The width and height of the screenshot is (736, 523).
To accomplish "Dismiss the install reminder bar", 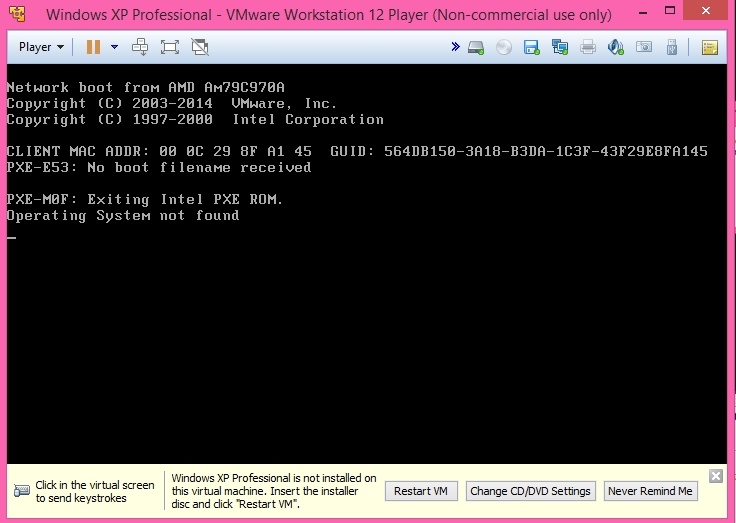I will pyautogui.click(x=716, y=476).
